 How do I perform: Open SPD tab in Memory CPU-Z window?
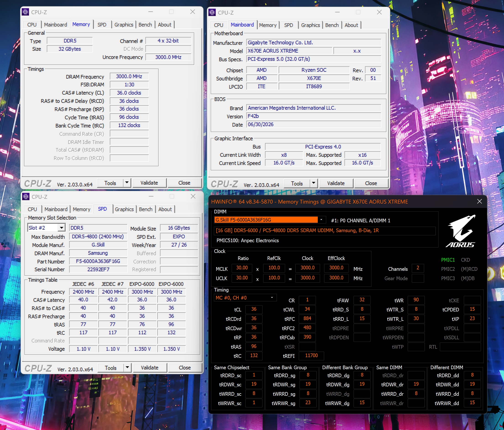click(102, 25)
